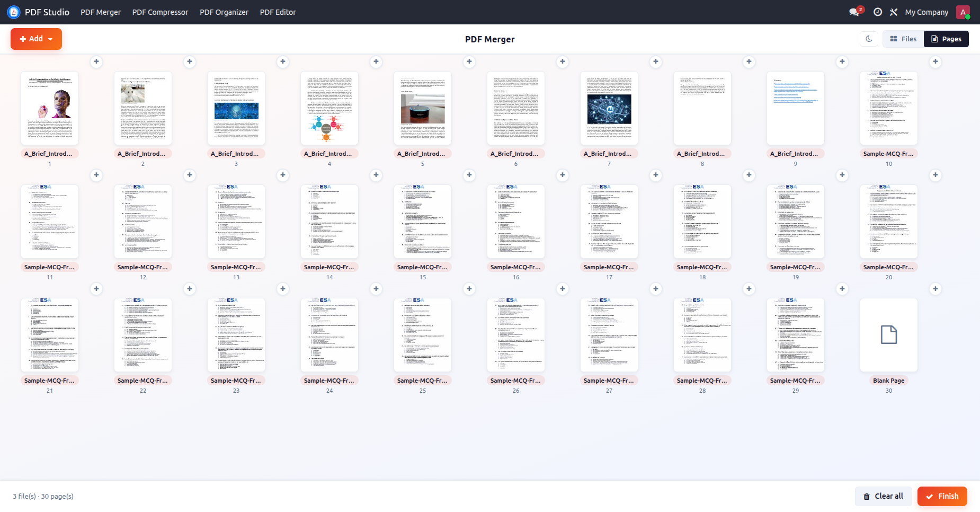The width and height of the screenshot is (980, 512).
Task: Open the Add dropdown button
Action: click(x=36, y=39)
